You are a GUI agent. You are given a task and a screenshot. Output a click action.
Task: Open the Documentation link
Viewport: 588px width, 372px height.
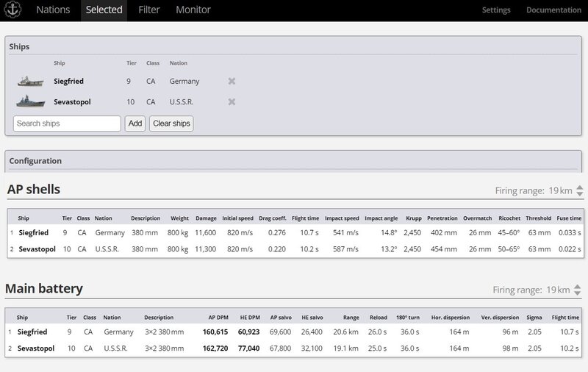[x=553, y=10]
